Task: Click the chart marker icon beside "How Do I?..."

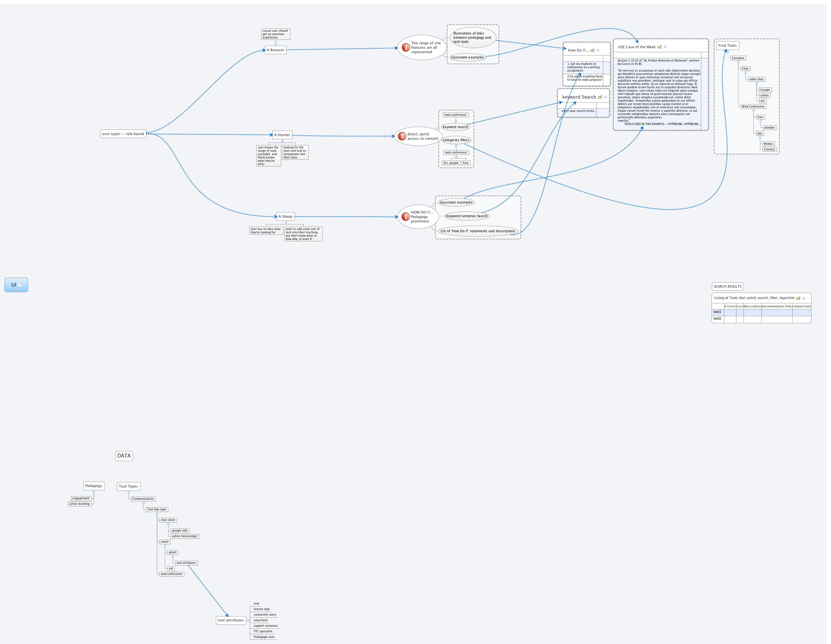Action: pos(592,50)
